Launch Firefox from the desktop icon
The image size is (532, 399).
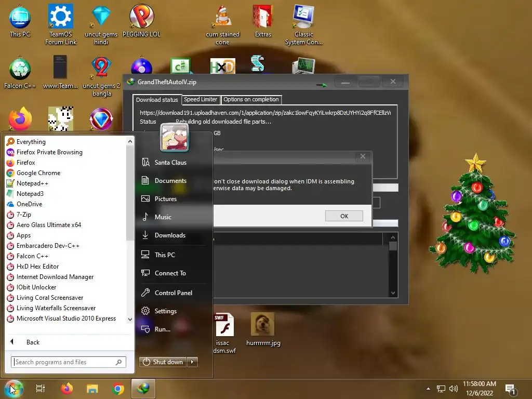click(20, 119)
